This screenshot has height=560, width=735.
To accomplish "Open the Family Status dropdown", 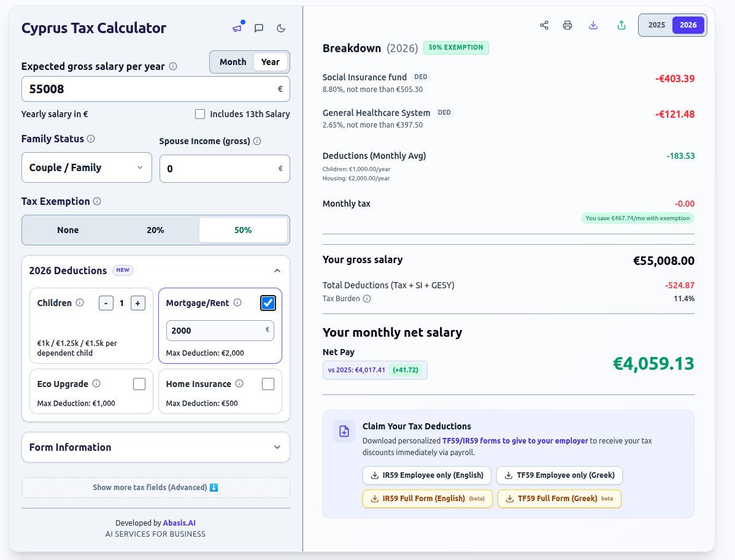I will coord(87,167).
